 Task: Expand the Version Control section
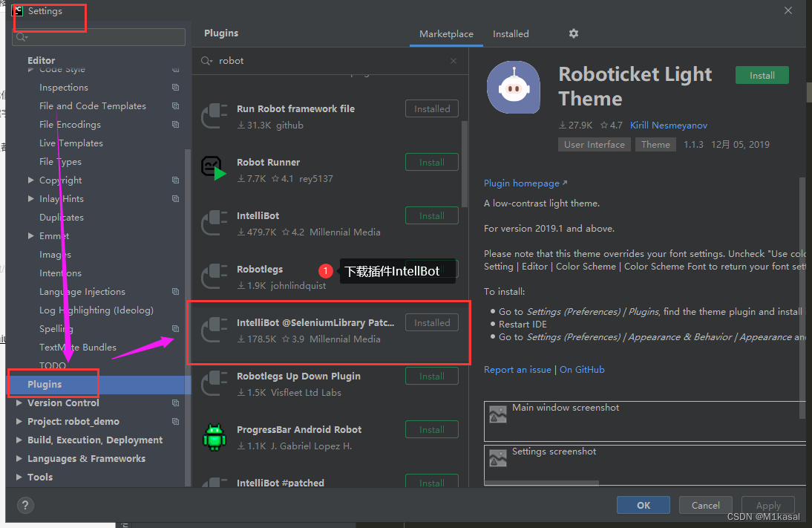point(19,403)
